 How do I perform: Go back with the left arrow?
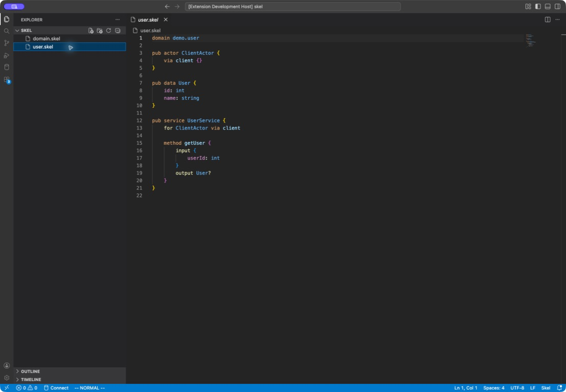167,7
